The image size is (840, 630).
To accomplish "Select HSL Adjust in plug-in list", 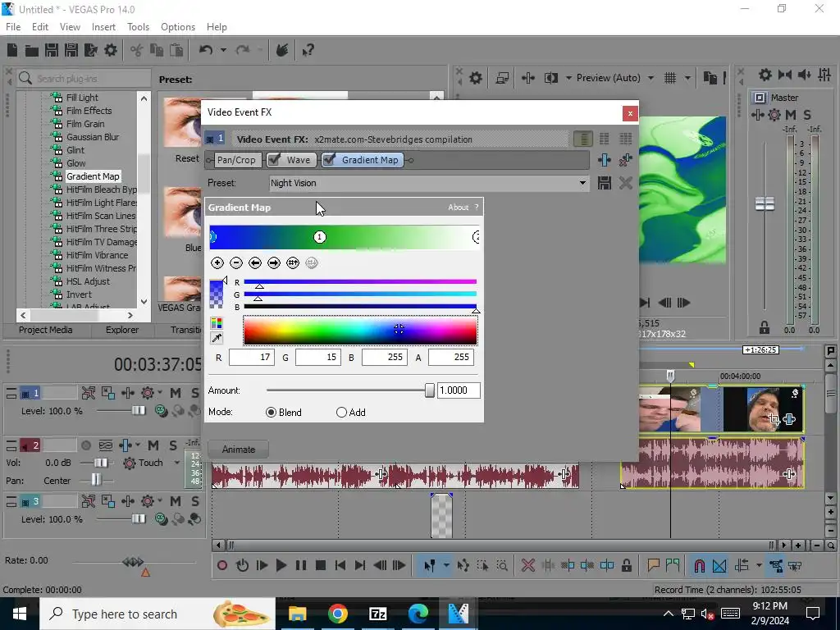I will [88, 281].
